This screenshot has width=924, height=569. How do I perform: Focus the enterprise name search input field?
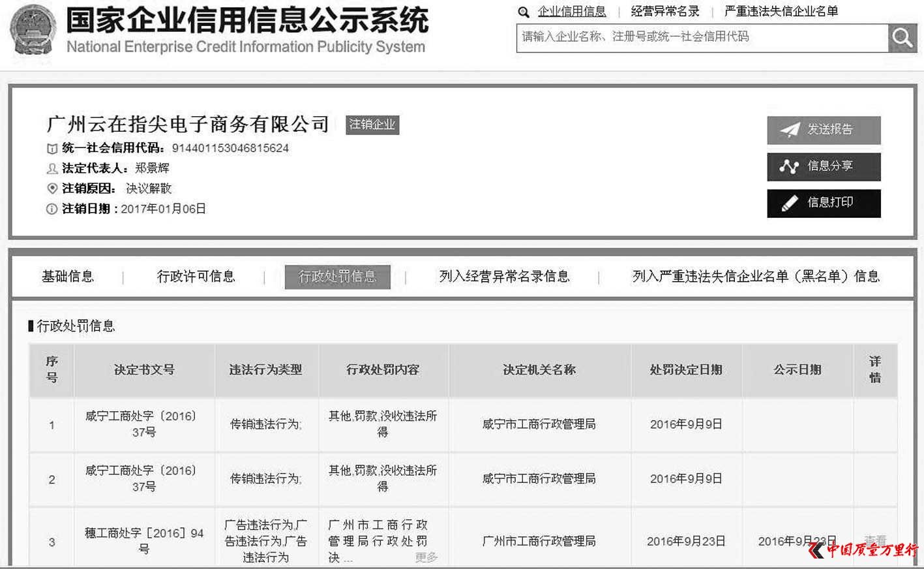(x=702, y=38)
